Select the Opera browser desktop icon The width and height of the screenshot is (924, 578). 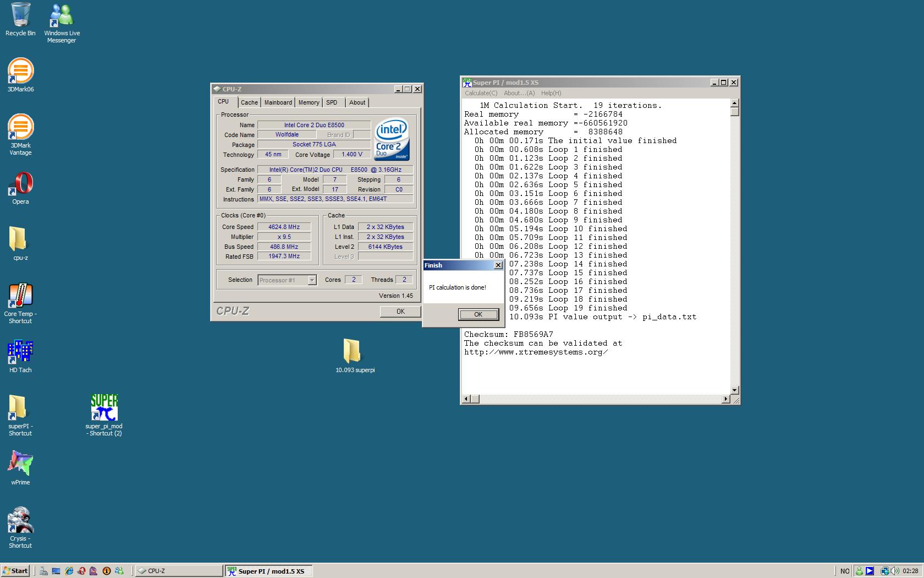click(x=20, y=188)
